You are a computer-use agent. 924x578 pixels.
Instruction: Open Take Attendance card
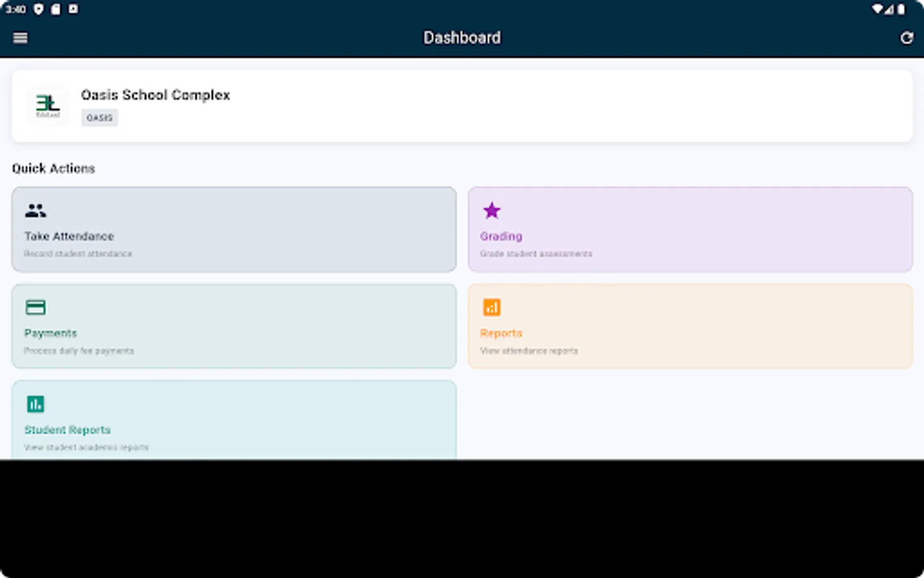(x=234, y=229)
